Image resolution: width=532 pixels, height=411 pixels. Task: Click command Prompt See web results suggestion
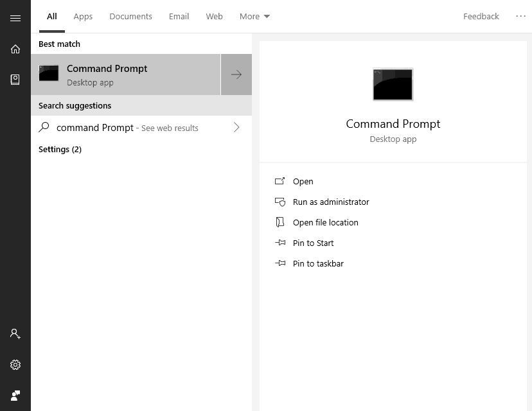(141, 128)
